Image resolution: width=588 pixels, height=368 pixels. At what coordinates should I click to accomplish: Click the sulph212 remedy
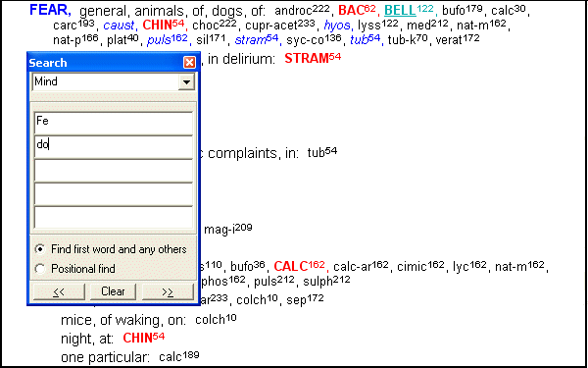[326, 281]
